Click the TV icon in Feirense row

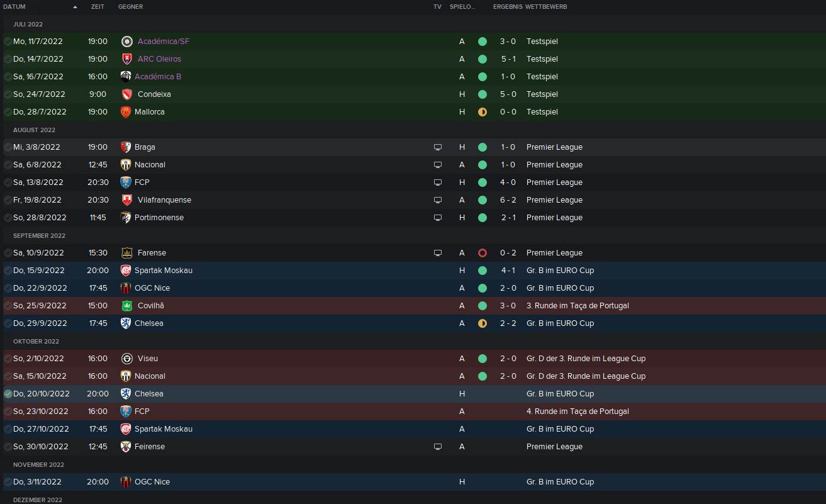[x=438, y=447]
